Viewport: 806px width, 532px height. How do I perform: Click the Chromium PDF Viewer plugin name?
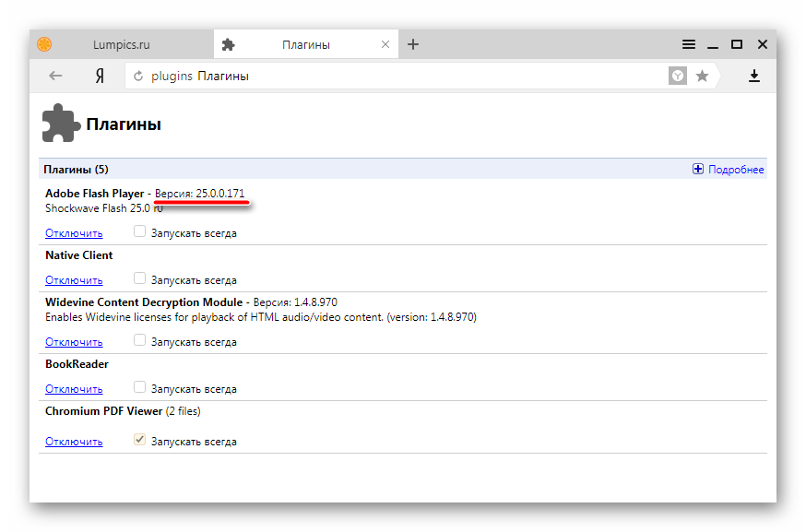[104, 411]
